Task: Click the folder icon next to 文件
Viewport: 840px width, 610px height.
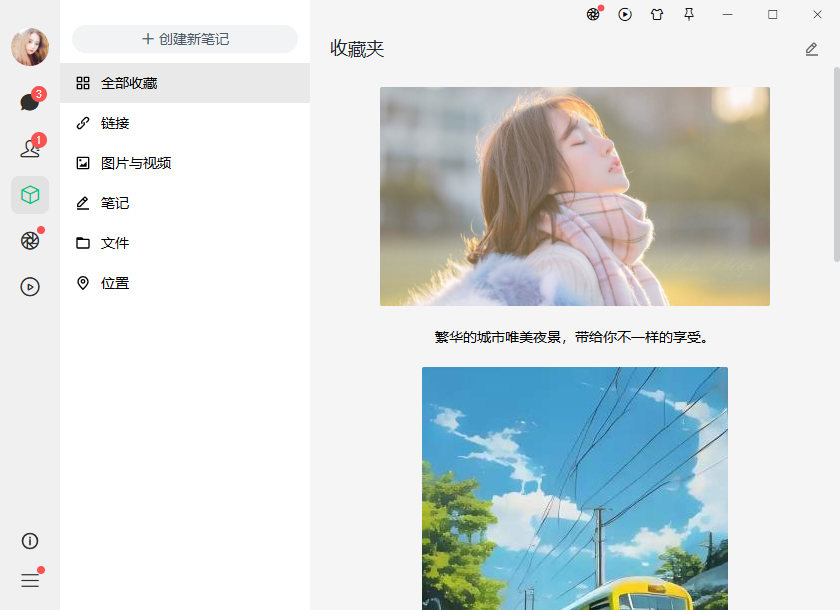Action: coord(83,243)
